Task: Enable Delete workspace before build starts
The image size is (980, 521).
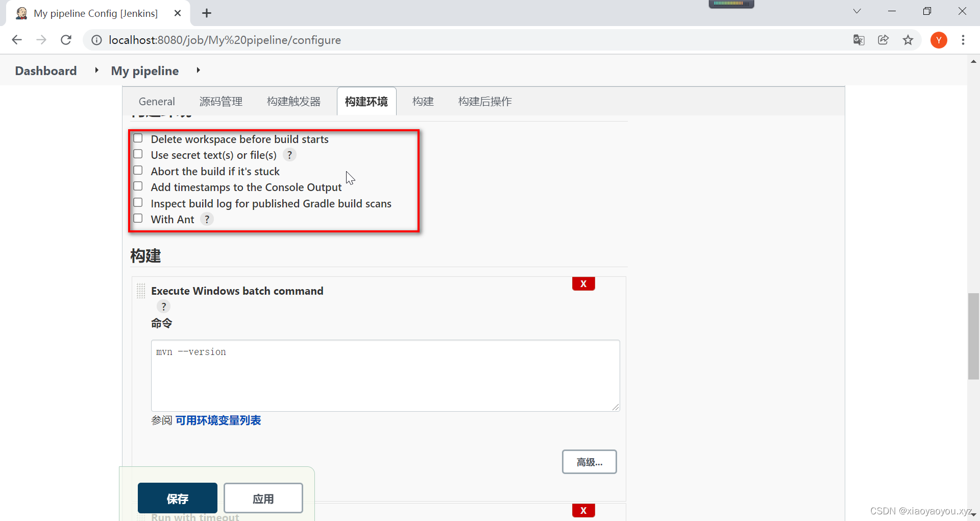Action: coord(138,138)
